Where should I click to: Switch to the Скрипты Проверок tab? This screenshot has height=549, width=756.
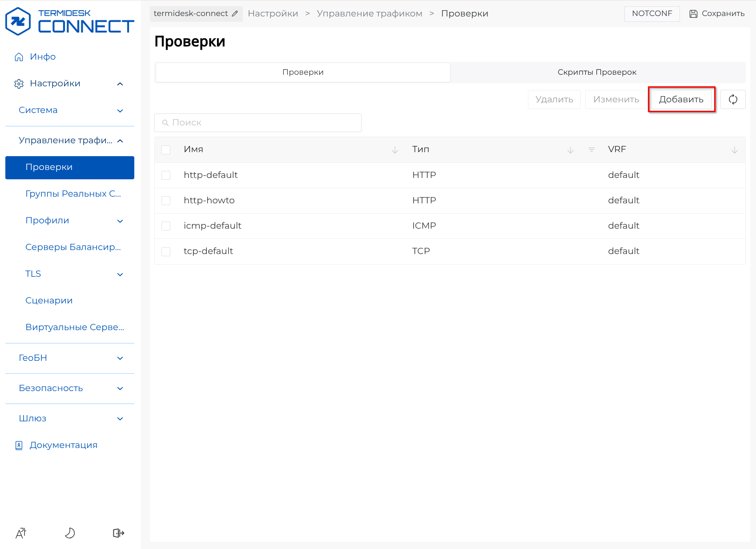597,72
